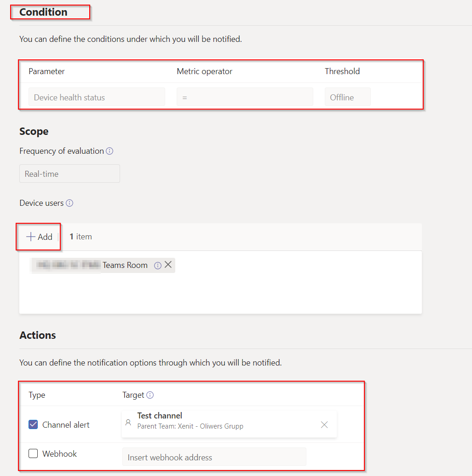Viewport: 472px width, 476px height.
Task: Click into the Insert webhook address field
Action: click(x=214, y=457)
